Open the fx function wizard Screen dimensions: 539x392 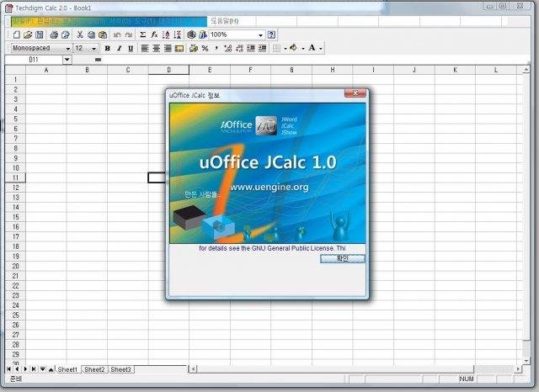click(154, 34)
